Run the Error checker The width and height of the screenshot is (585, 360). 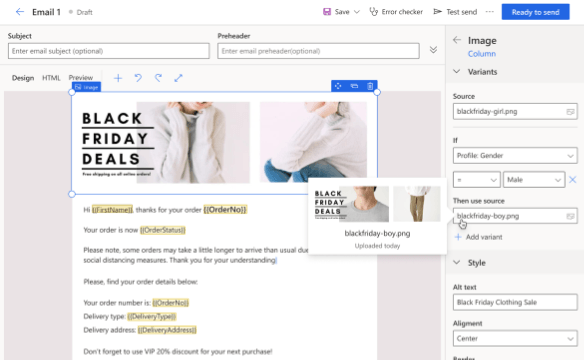click(396, 12)
